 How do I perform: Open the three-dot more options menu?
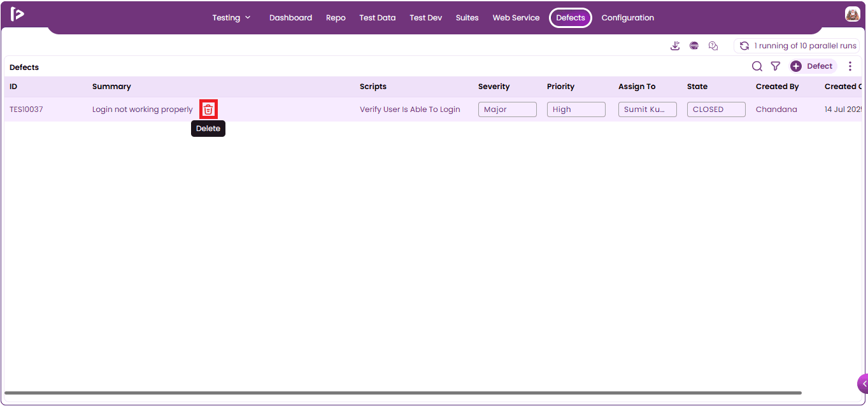pos(850,66)
